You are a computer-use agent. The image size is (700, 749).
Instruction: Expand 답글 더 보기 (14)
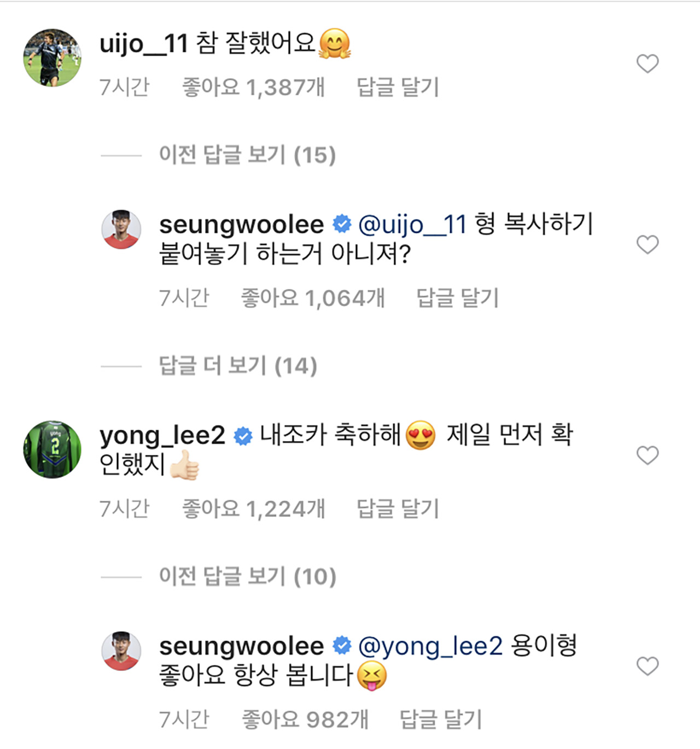tap(238, 366)
